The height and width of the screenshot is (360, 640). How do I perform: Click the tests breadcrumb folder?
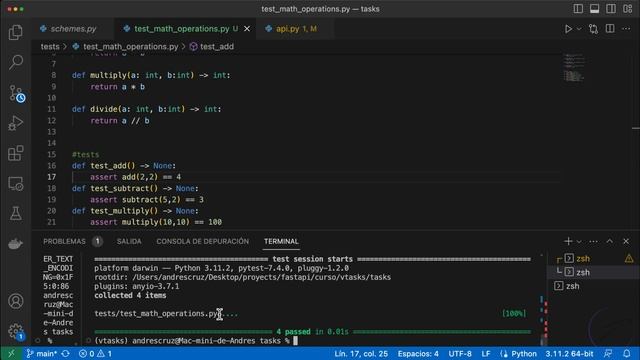coord(50,47)
